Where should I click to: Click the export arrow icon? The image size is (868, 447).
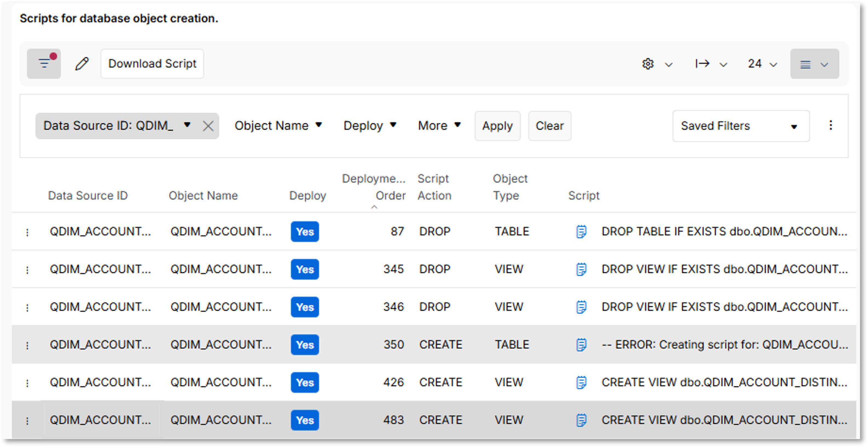(x=702, y=63)
